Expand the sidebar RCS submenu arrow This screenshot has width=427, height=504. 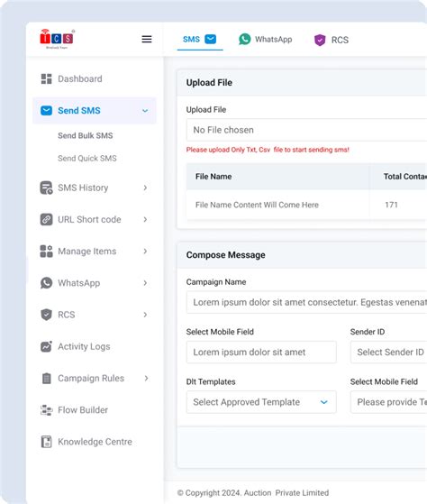(x=145, y=315)
